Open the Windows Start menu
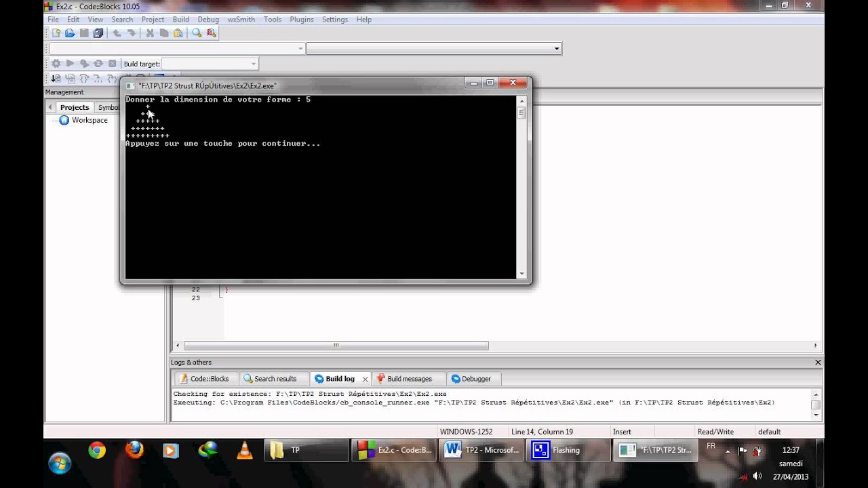This screenshot has width=868, height=488. click(x=60, y=464)
